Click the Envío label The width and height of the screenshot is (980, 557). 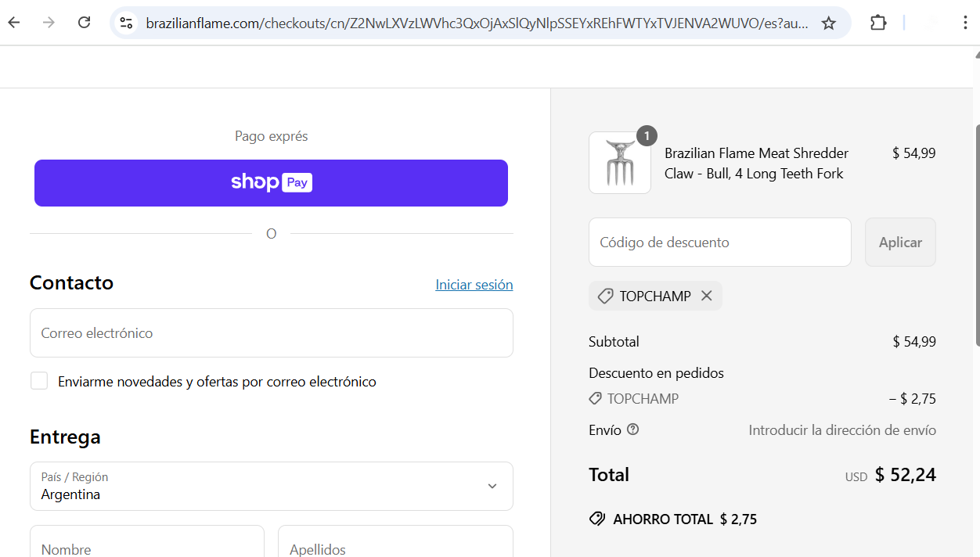605,429
